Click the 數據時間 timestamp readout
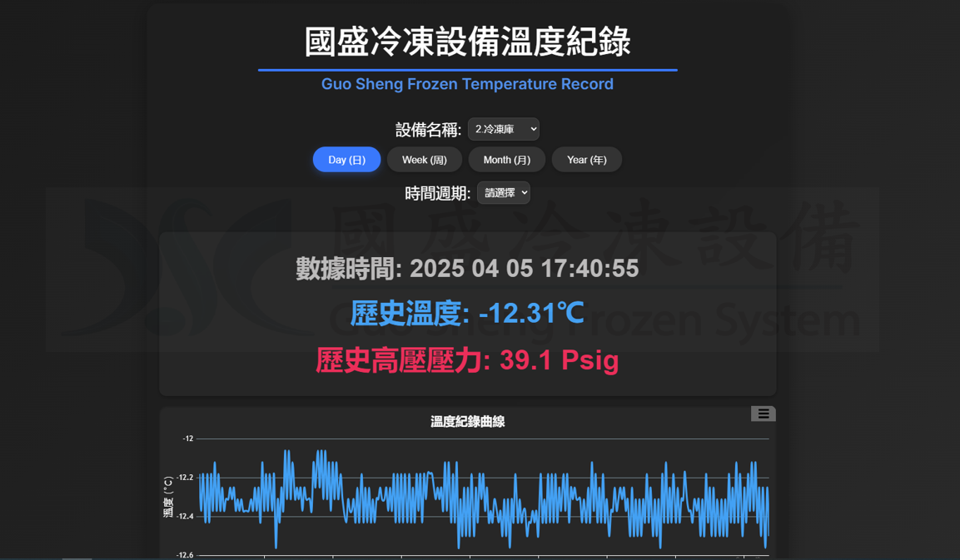 tap(467, 269)
